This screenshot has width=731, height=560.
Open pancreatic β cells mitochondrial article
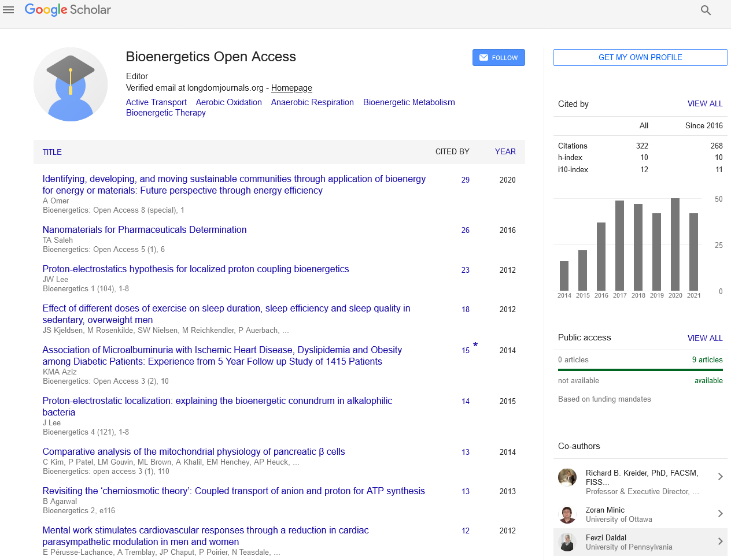[x=194, y=451]
